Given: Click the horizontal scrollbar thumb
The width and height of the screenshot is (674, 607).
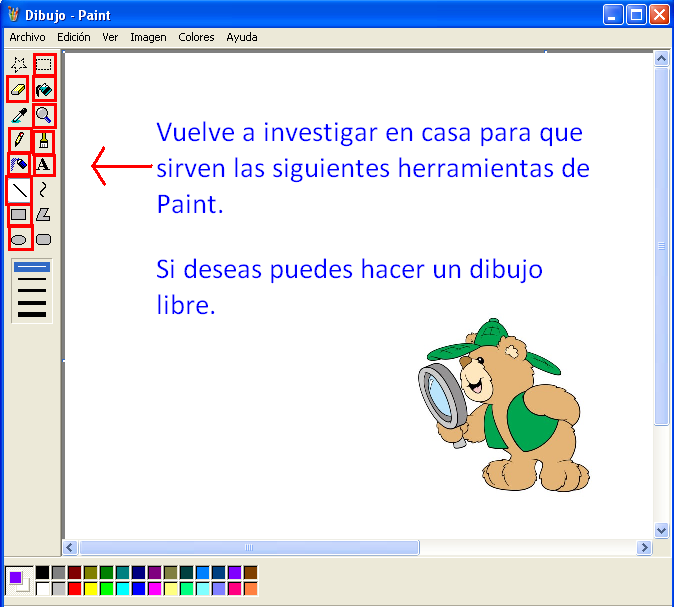Looking at the screenshot, I should (249, 548).
